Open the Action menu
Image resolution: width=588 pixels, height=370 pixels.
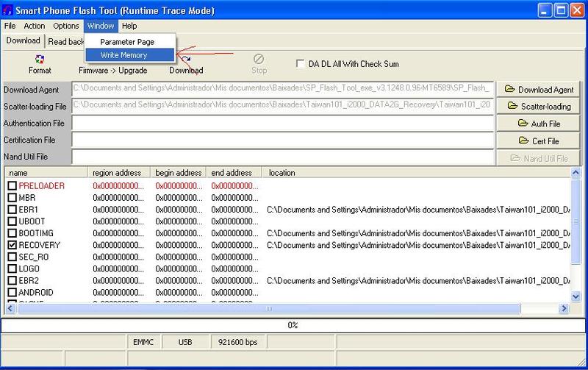pyautogui.click(x=34, y=26)
